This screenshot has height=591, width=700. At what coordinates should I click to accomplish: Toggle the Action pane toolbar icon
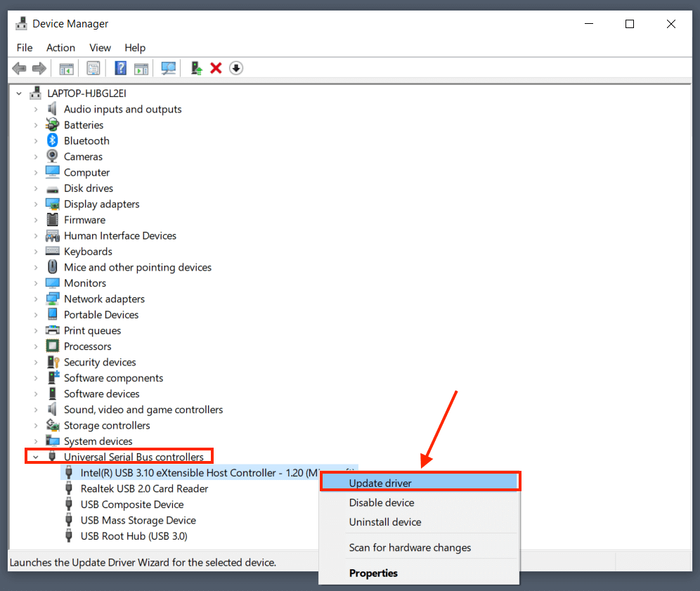(x=141, y=69)
